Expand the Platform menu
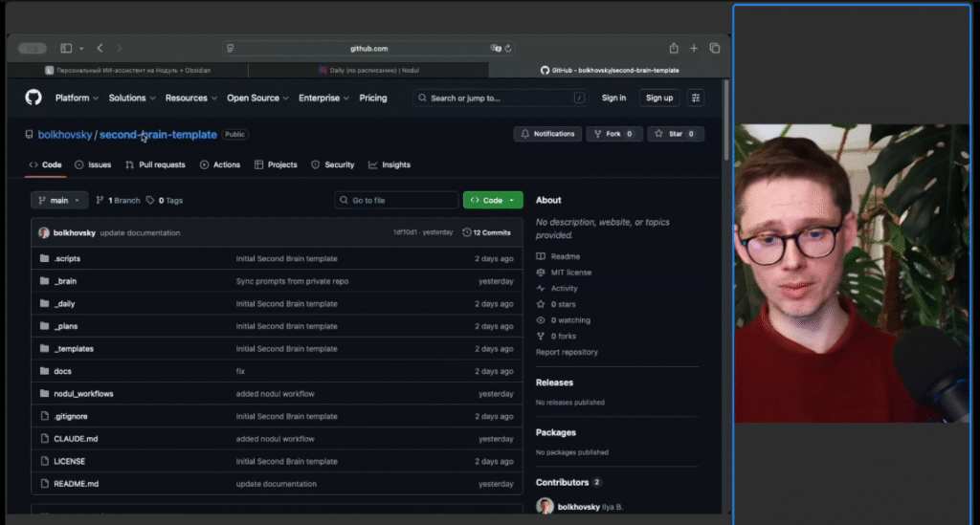The height and width of the screenshot is (525, 980). click(x=77, y=98)
